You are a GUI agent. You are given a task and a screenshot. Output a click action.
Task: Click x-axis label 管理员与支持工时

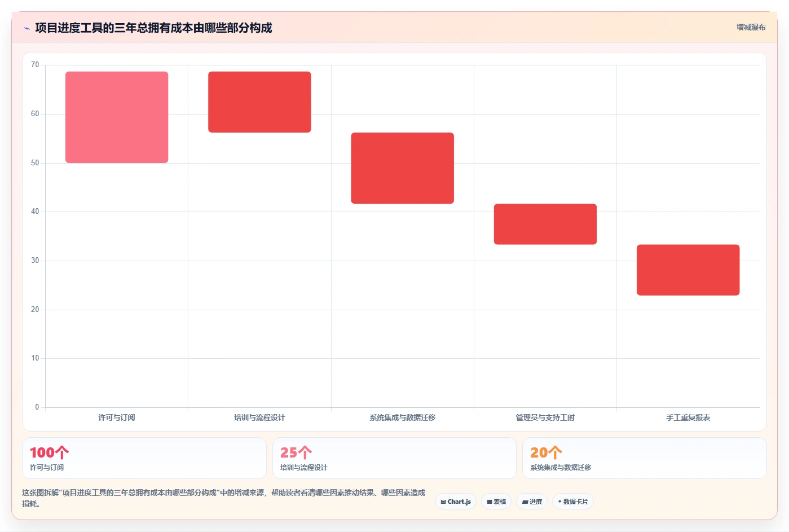click(545, 417)
